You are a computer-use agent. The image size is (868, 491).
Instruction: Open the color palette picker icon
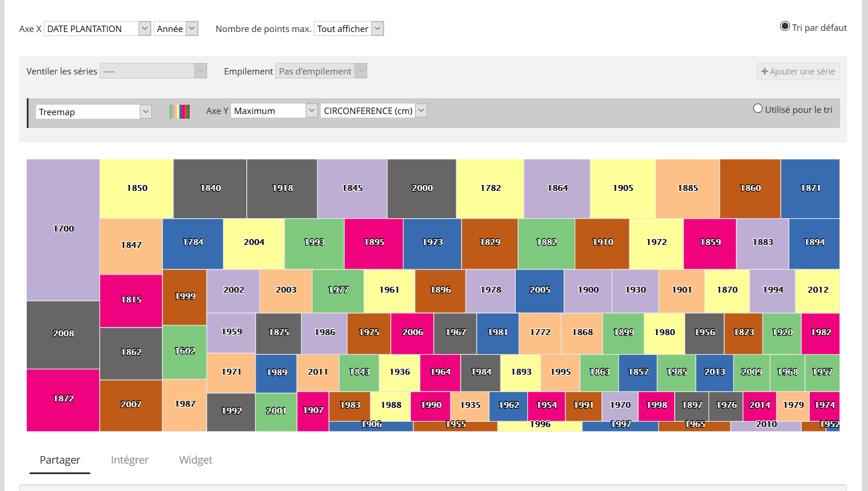tap(179, 112)
